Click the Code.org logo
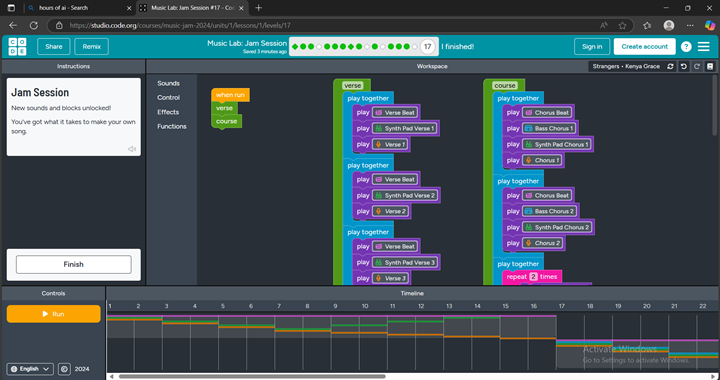 pyautogui.click(x=17, y=46)
